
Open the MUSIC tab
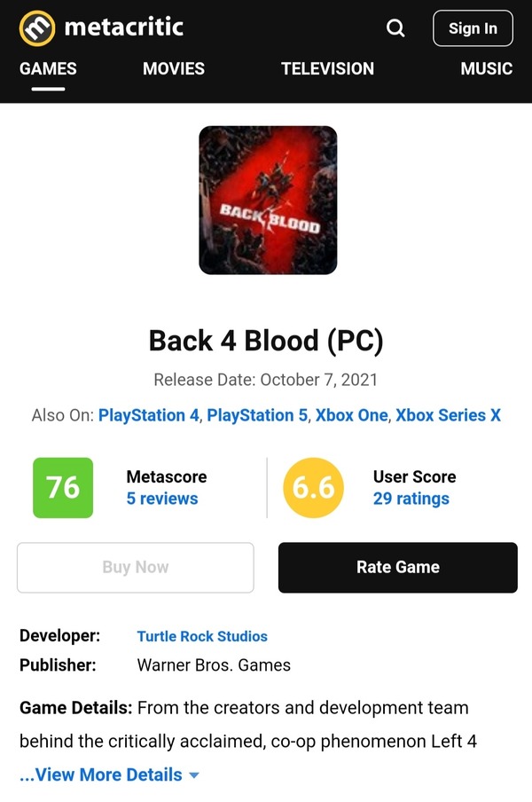tap(487, 68)
